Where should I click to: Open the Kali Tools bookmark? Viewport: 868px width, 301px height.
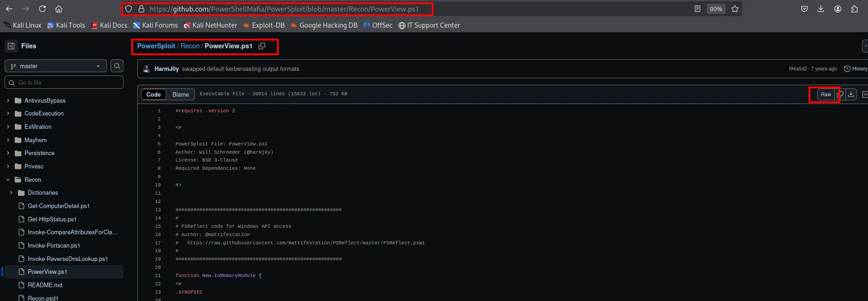click(66, 25)
